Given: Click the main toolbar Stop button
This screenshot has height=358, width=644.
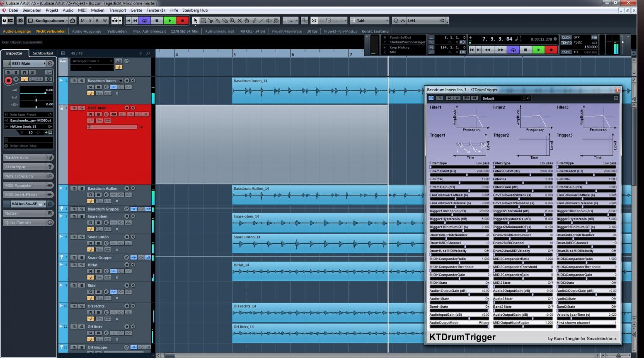Looking at the screenshot, I should [157, 20].
